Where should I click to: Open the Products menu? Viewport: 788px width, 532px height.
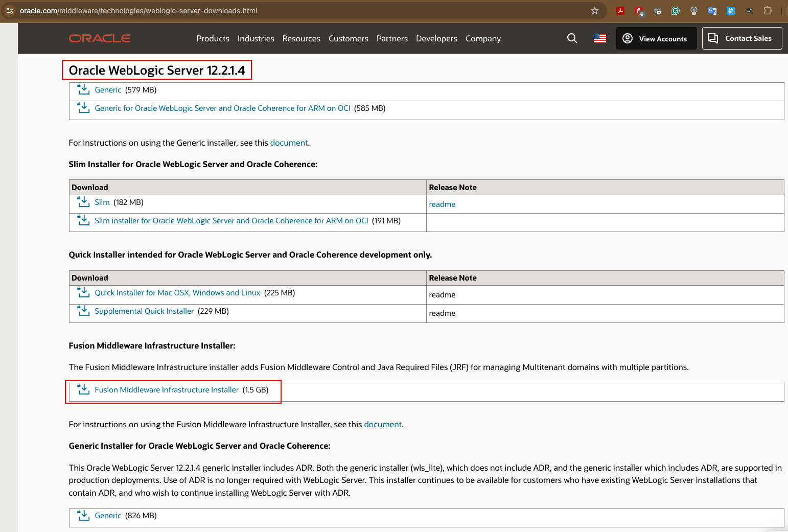point(213,39)
